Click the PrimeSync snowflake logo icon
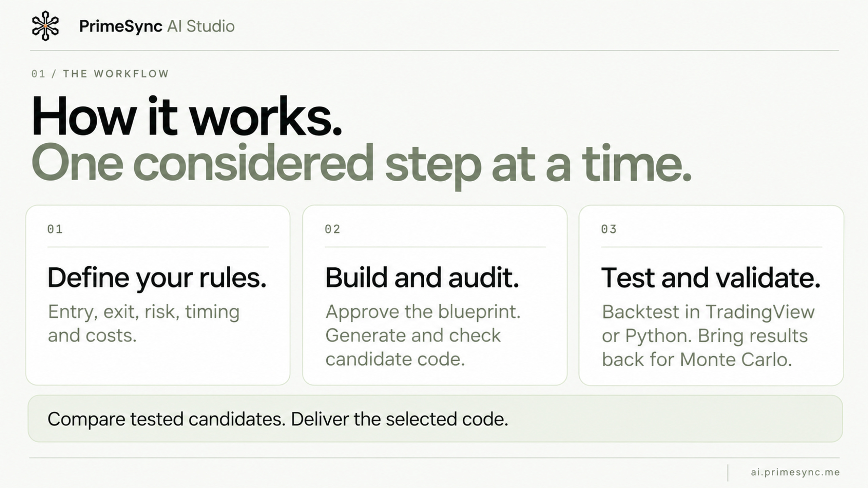The image size is (868, 488). tap(45, 26)
